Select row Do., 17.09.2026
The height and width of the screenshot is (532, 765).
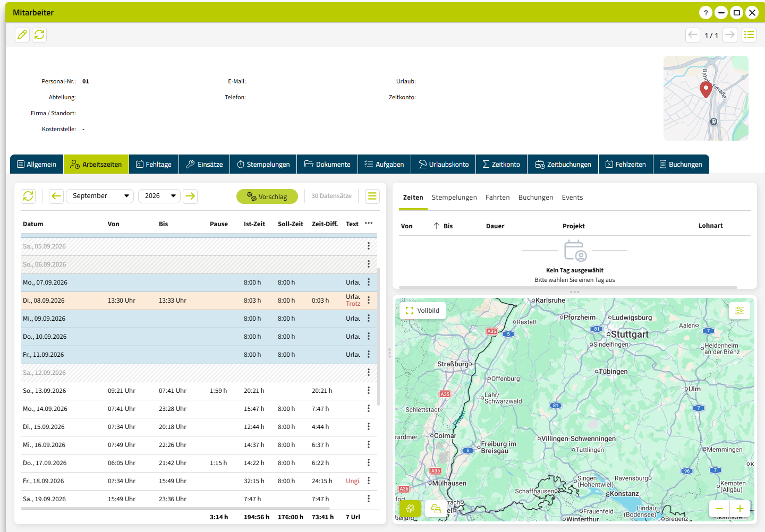click(199, 463)
